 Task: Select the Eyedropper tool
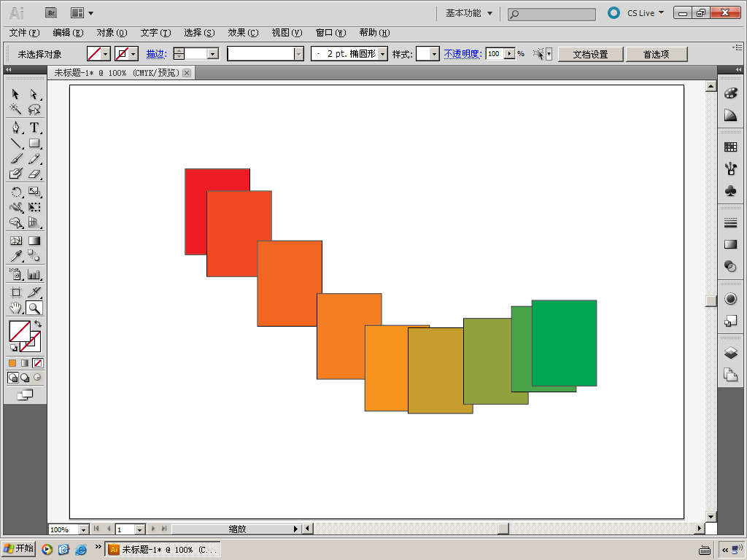coord(15,256)
